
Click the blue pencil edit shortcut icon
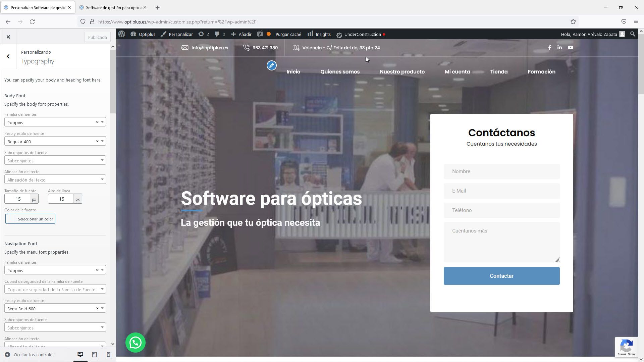[272, 65]
